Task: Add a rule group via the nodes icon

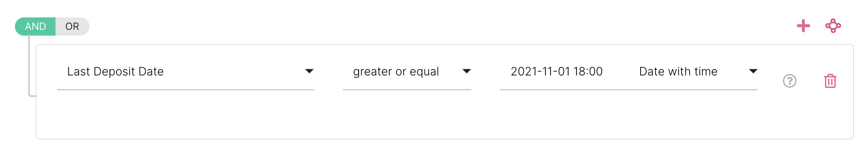Action: click(x=833, y=26)
